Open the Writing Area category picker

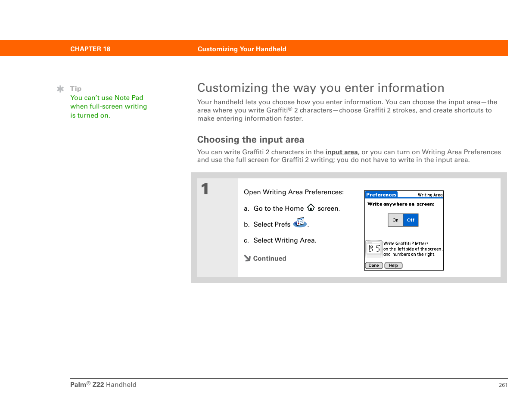point(430,195)
